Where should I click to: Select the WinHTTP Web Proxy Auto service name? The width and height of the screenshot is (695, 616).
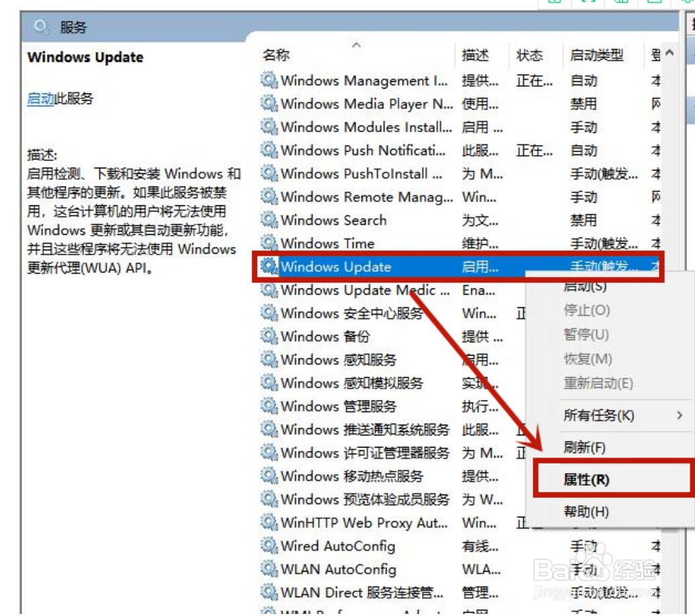pos(364,523)
